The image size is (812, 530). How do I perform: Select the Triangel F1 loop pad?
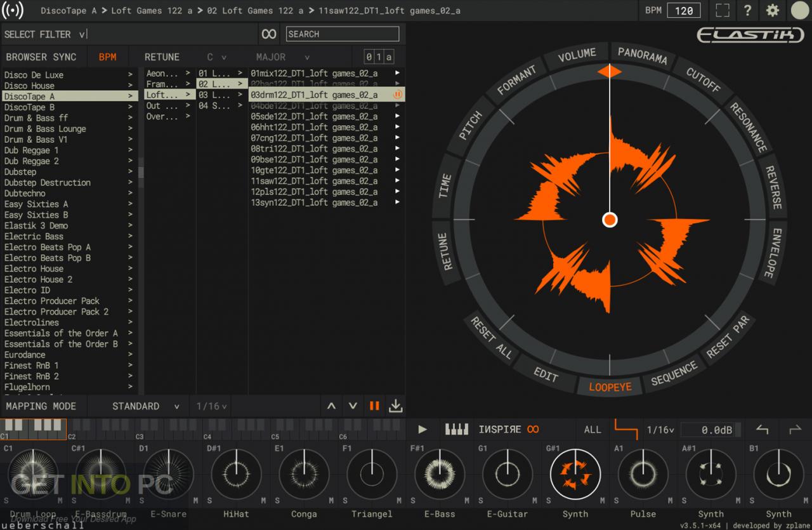click(372, 474)
